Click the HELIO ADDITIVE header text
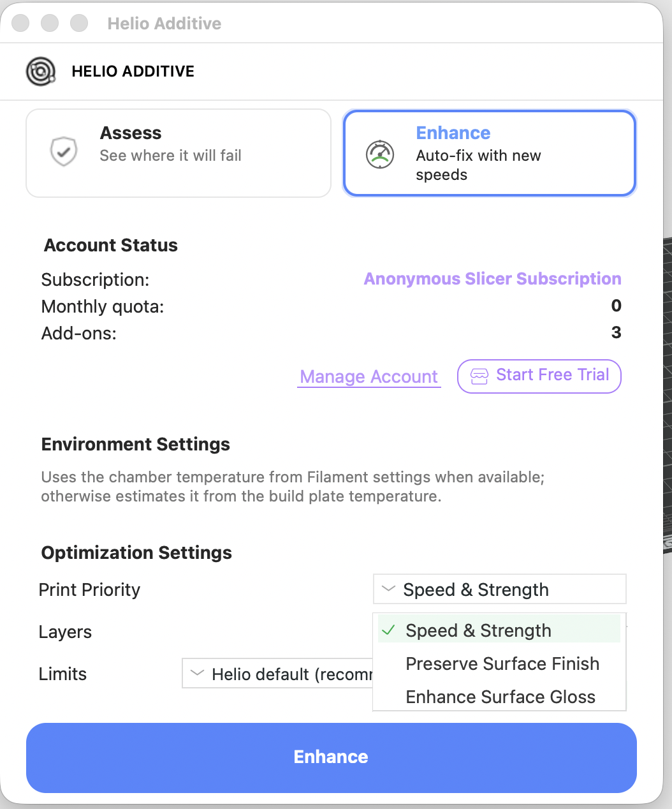 [x=133, y=71]
